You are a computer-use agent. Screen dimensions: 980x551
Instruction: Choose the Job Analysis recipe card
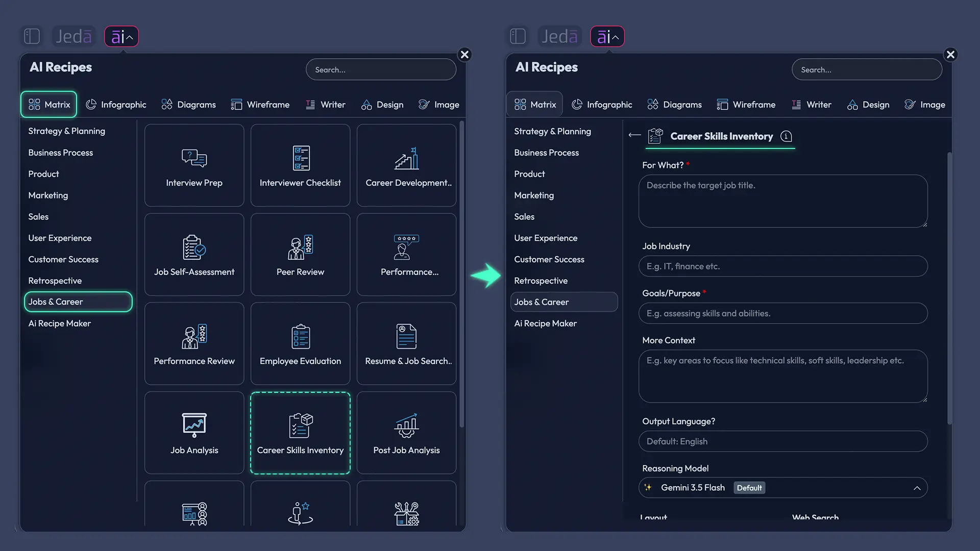(x=194, y=433)
